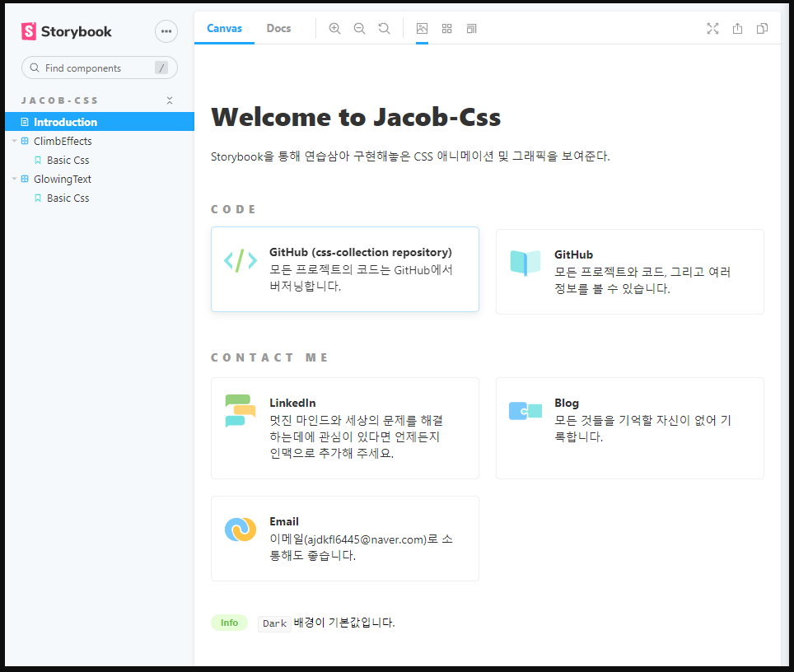This screenshot has height=672, width=794.
Task: Reset the canvas zoom
Action: point(385,28)
